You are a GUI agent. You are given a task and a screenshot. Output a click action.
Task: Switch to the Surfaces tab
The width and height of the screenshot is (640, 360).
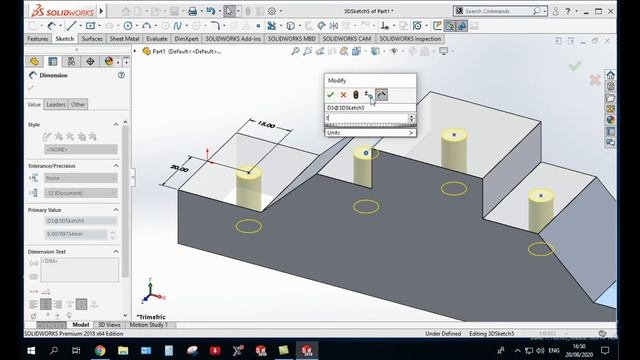coord(92,39)
